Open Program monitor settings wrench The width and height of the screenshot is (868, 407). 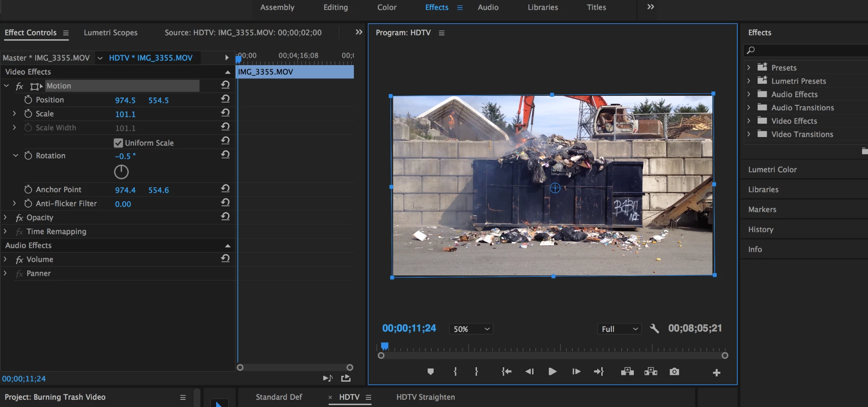click(x=654, y=329)
